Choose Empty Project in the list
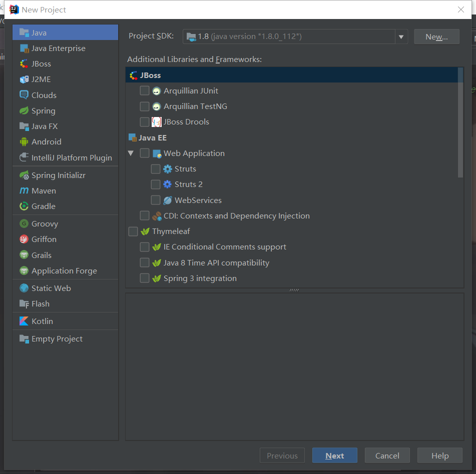Screen dimensions: 476x474 click(x=57, y=339)
